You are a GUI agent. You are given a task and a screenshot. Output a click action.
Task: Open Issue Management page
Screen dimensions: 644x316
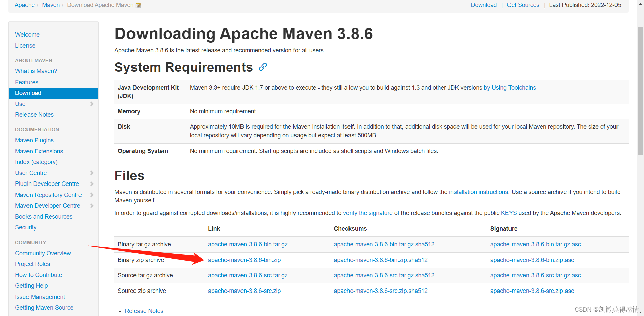(40, 297)
